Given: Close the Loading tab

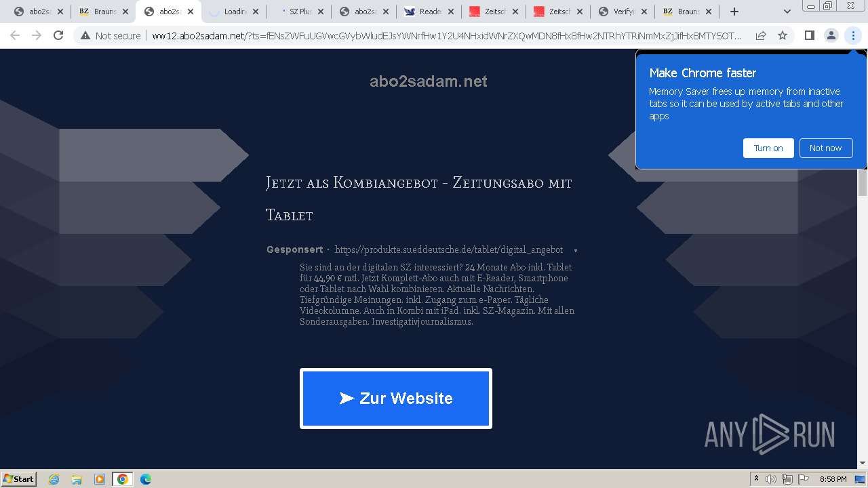Looking at the screenshot, I should click(x=256, y=12).
